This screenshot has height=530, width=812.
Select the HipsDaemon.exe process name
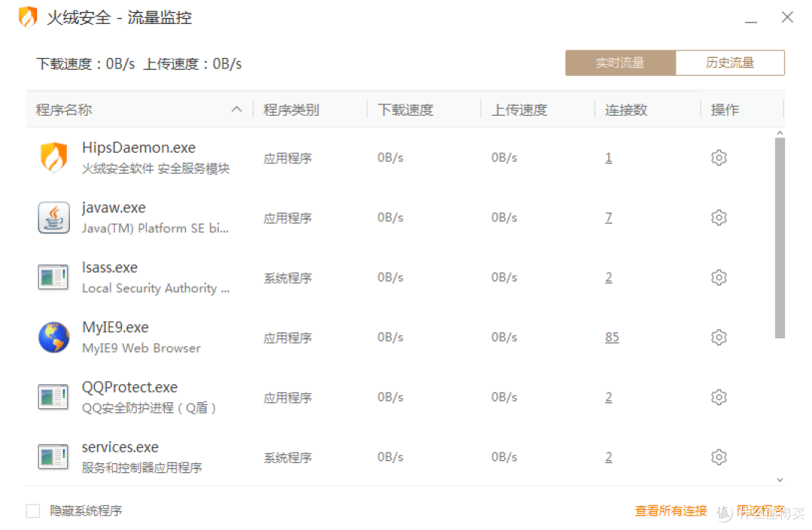pos(139,147)
